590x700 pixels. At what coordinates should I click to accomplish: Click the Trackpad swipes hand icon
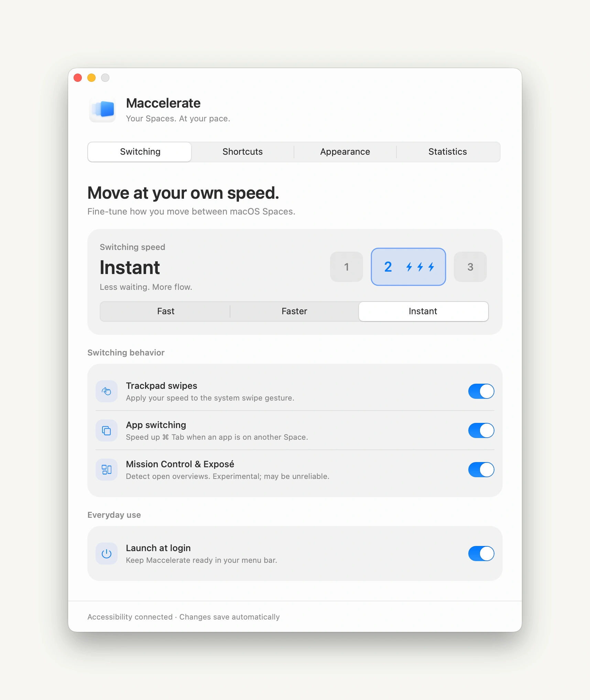point(107,391)
